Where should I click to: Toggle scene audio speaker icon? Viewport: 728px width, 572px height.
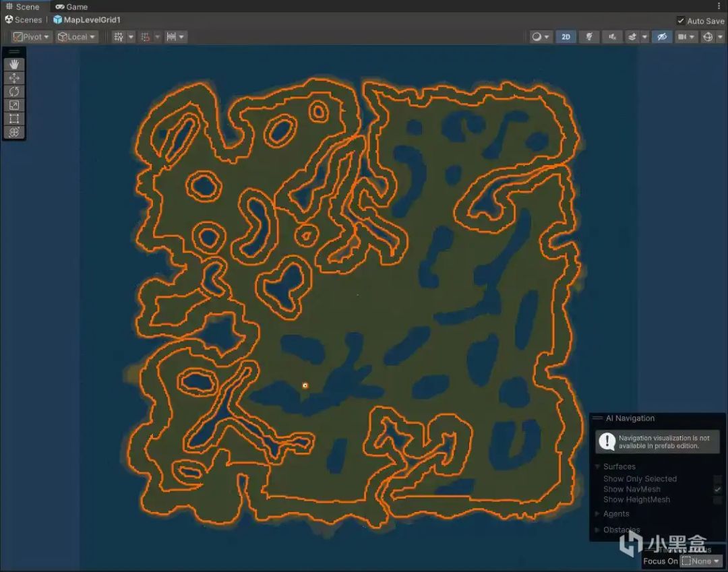coord(612,36)
